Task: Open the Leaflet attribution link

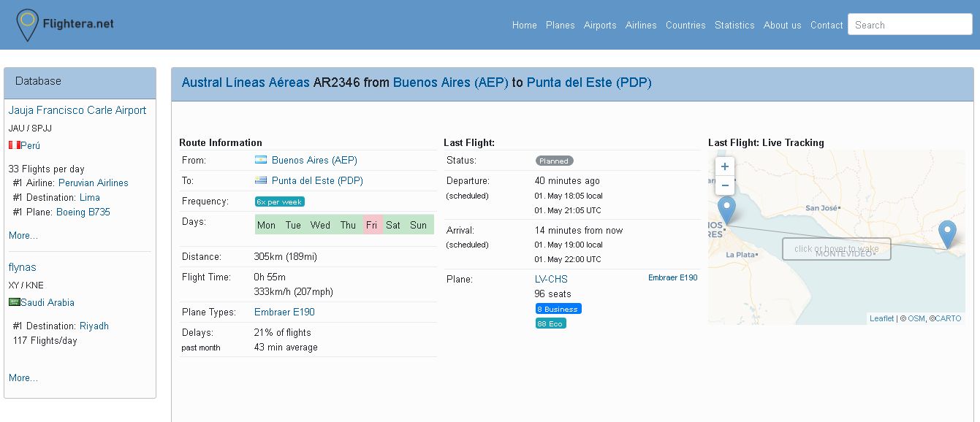Action: click(x=881, y=318)
